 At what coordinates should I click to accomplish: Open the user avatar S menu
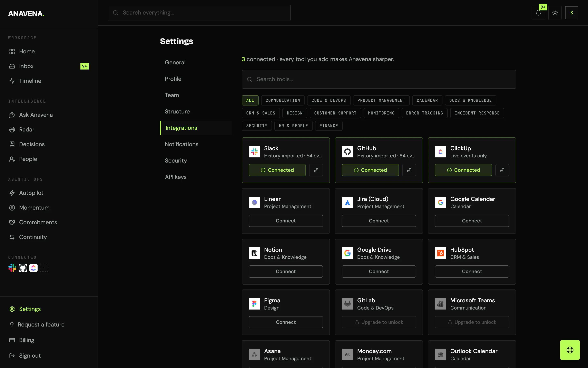[x=571, y=13]
